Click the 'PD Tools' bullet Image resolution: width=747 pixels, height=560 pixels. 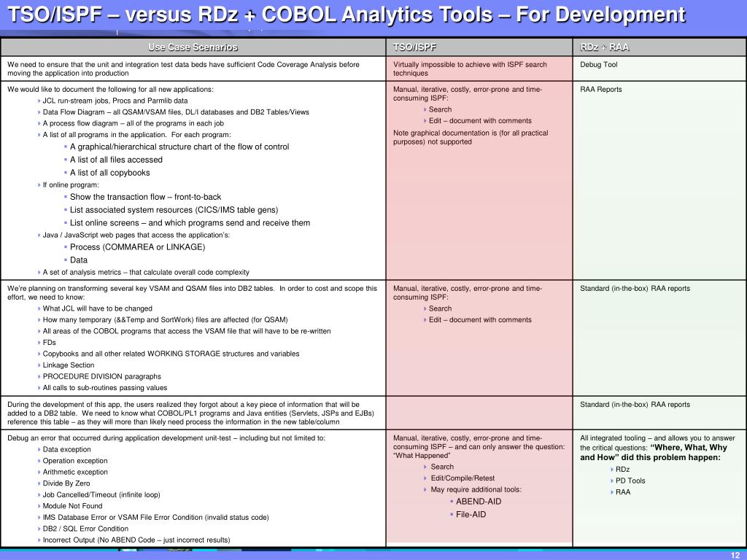click(x=630, y=481)
